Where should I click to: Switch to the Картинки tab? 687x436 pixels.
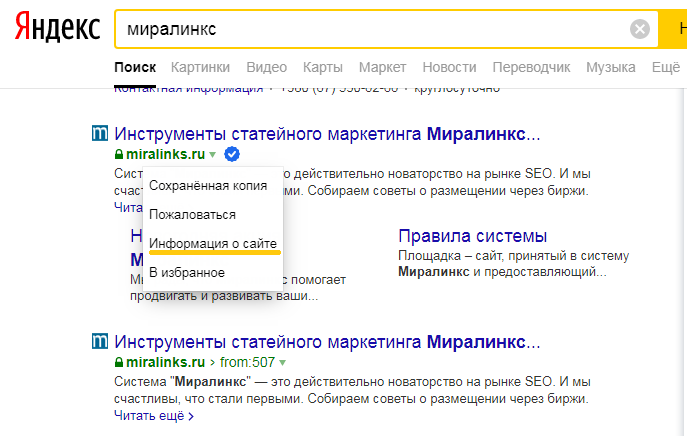point(200,67)
